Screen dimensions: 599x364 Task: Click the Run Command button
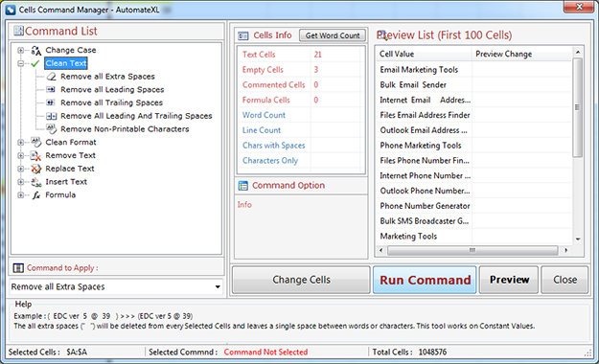click(x=425, y=280)
